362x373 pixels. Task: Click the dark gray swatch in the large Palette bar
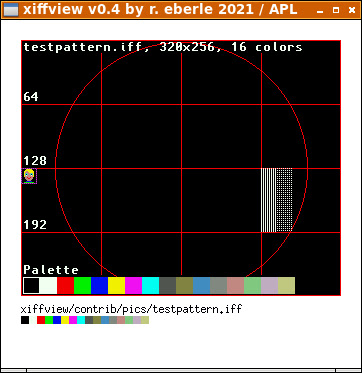[x=167, y=286]
